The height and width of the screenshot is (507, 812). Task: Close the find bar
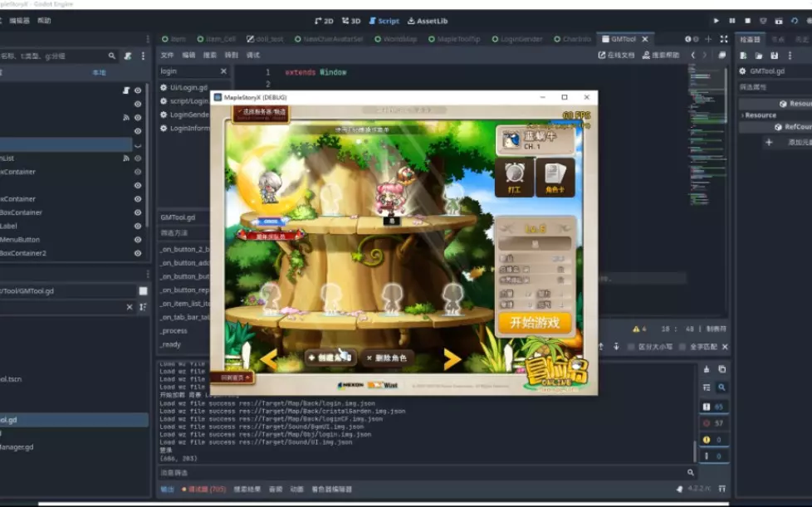pos(725,347)
